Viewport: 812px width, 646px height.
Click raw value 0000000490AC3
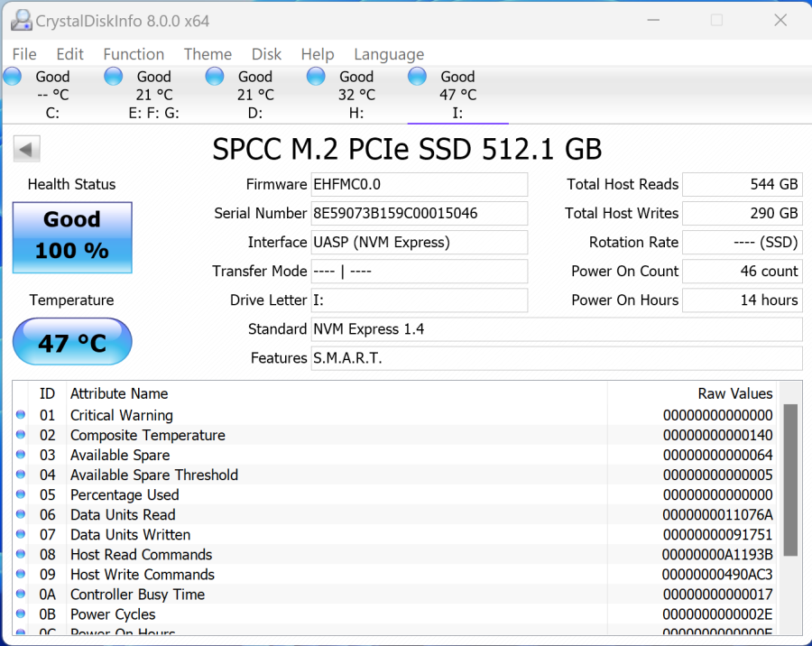717,575
